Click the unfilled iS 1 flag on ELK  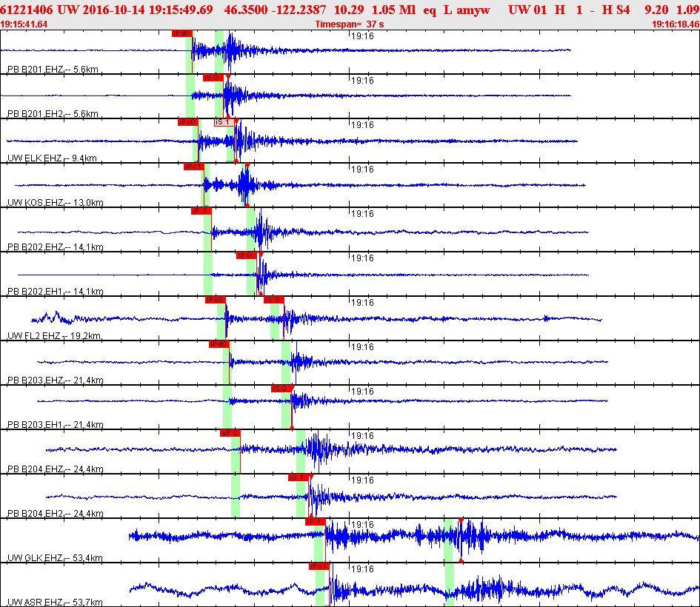(223, 122)
